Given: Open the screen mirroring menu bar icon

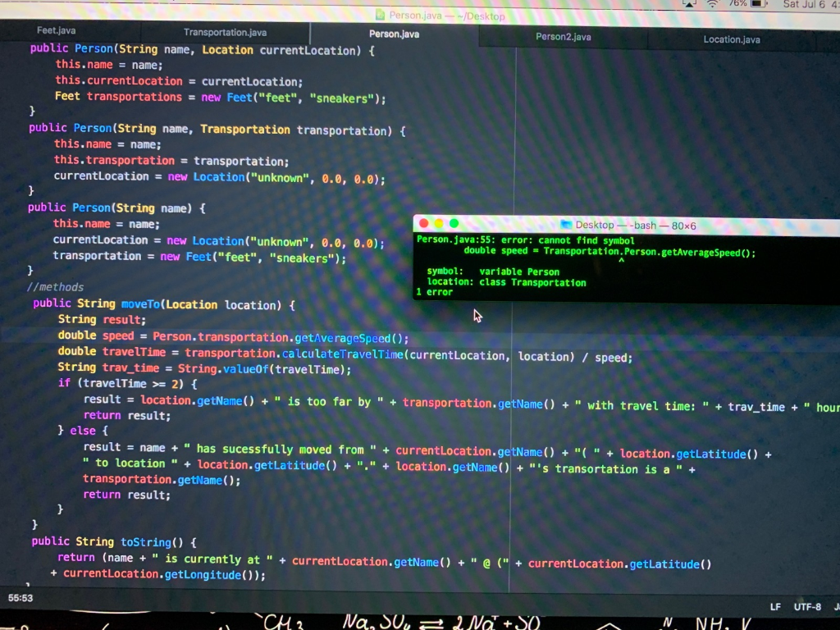Looking at the screenshot, I should (x=687, y=3).
